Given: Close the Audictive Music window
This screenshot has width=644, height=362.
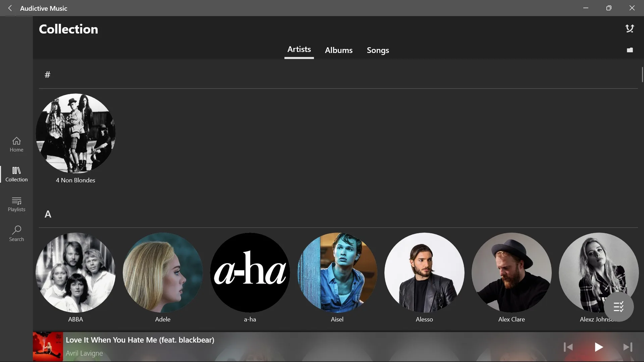Looking at the screenshot, I should pyautogui.click(x=632, y=8).
